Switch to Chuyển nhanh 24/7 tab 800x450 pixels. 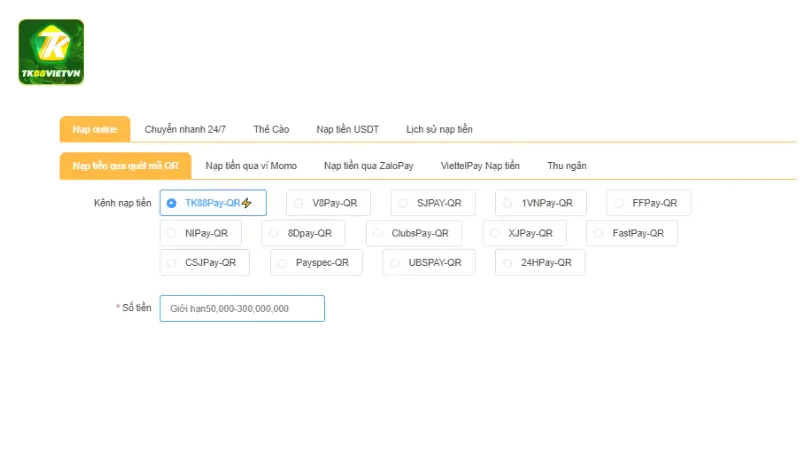[x=185, y=129]
